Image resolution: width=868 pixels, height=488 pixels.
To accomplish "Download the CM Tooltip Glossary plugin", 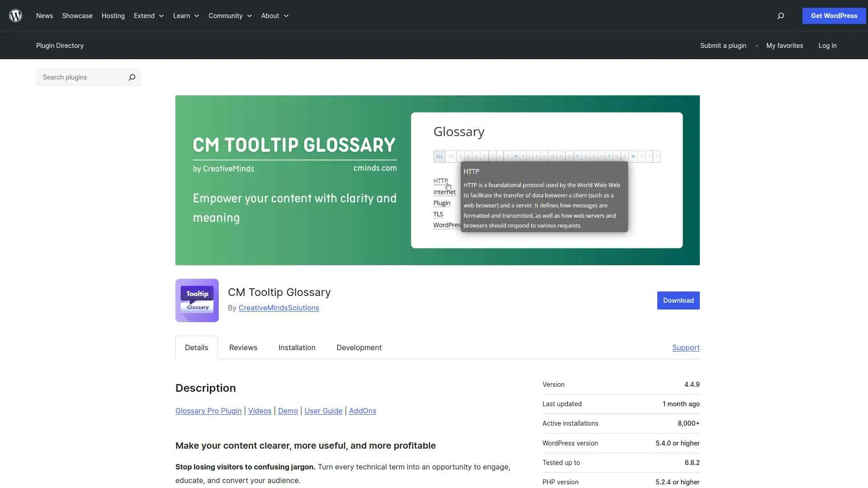I will 678,300.
